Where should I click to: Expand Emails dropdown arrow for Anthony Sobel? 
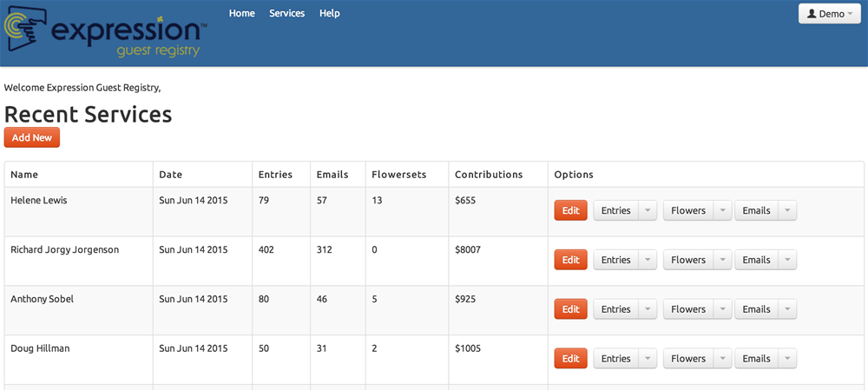788,309
